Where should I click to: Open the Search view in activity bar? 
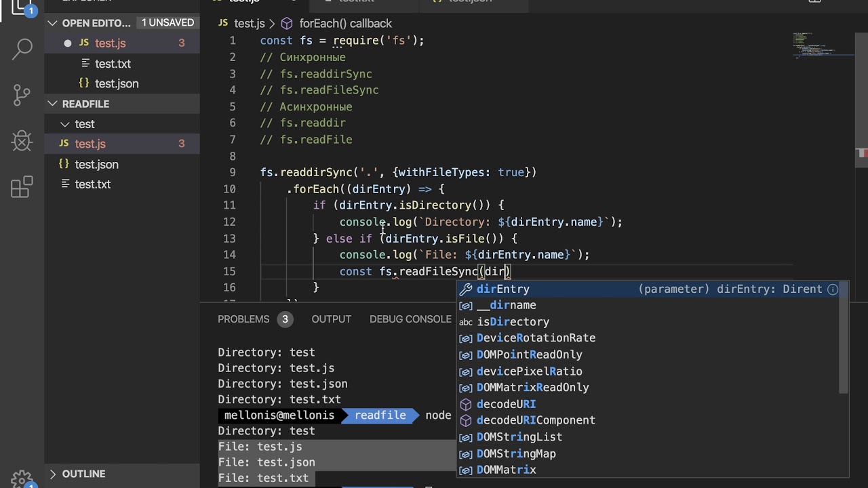(x=22, y=49)
